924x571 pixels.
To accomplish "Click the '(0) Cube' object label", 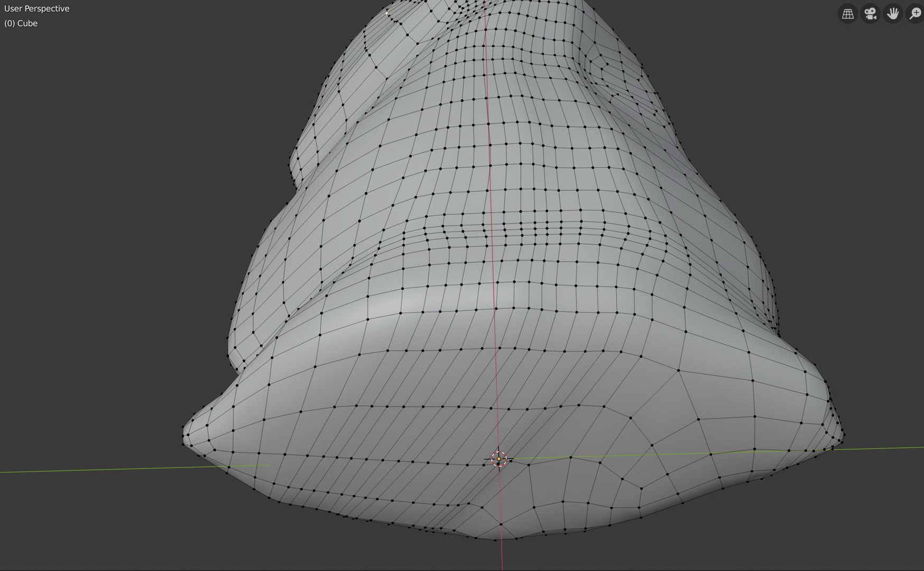I will (x=21, y=23).
